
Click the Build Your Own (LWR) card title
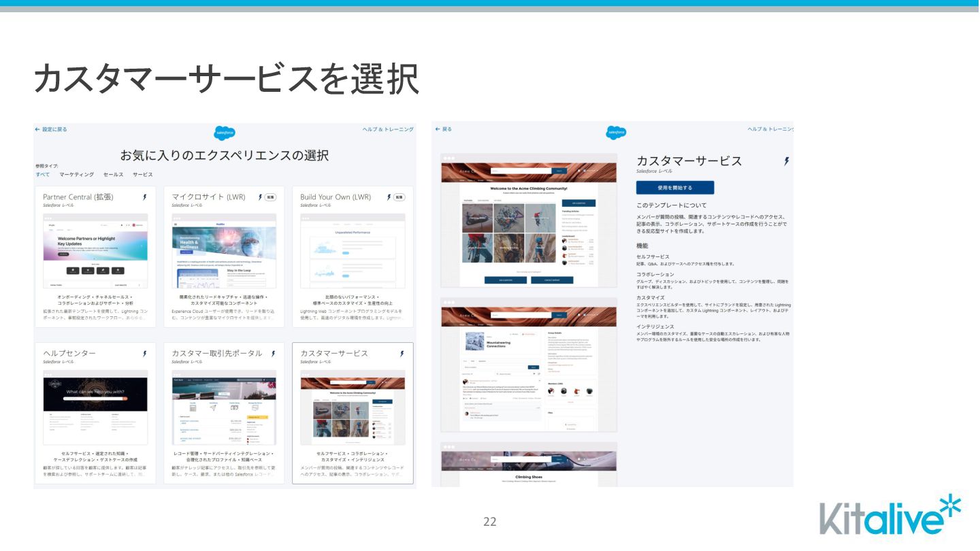[336, 197]
